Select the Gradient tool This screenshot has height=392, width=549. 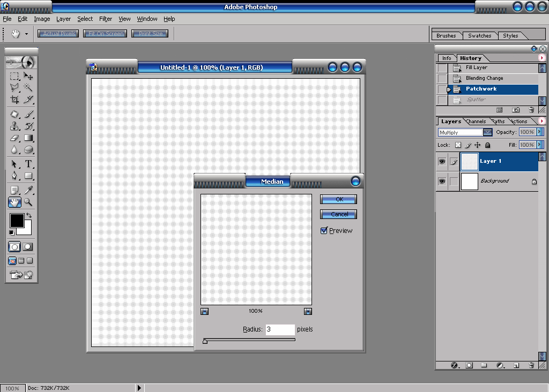(28, 138)
